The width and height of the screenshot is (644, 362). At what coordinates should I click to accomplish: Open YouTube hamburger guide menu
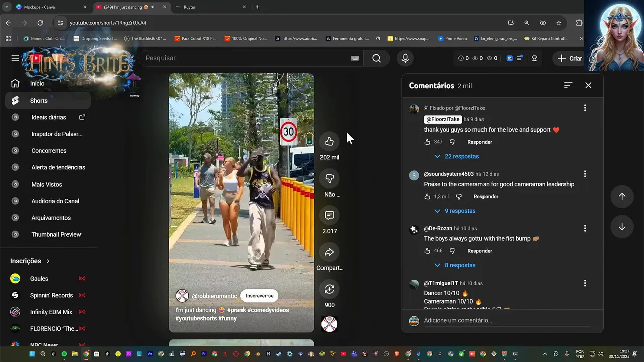15,58
